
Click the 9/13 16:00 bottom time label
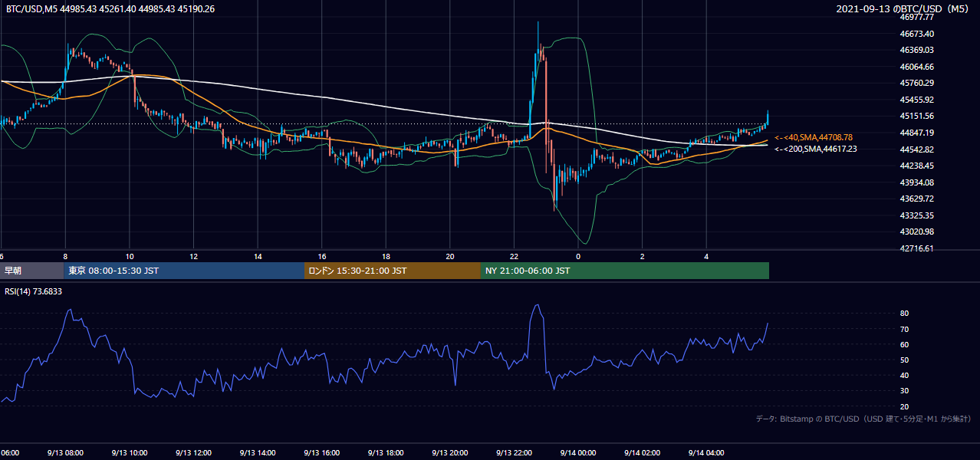321,453
